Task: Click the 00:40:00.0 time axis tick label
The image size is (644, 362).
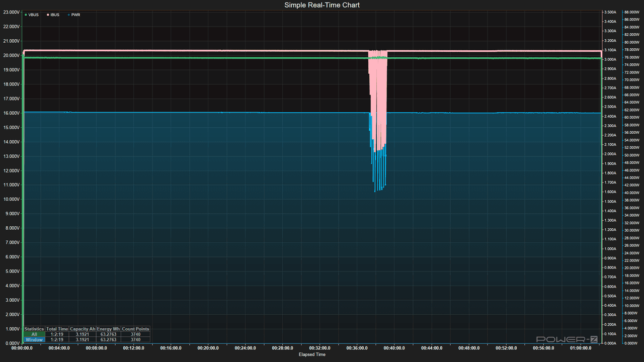Action: [x=394, y=348]
